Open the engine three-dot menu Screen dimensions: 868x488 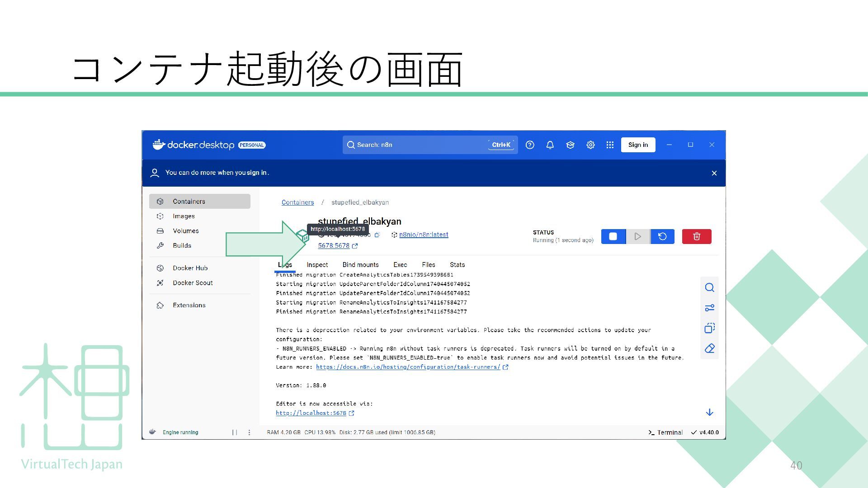click(x=249, y=432)
